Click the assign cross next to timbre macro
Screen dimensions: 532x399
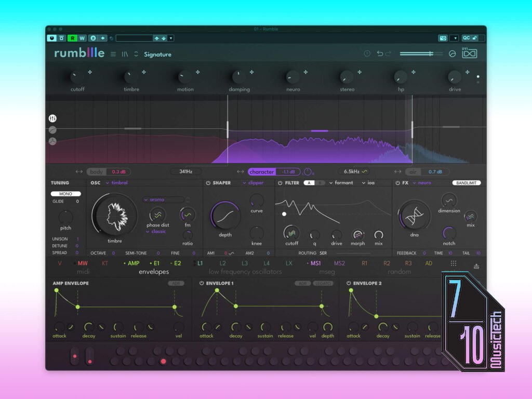pos(144,72)
